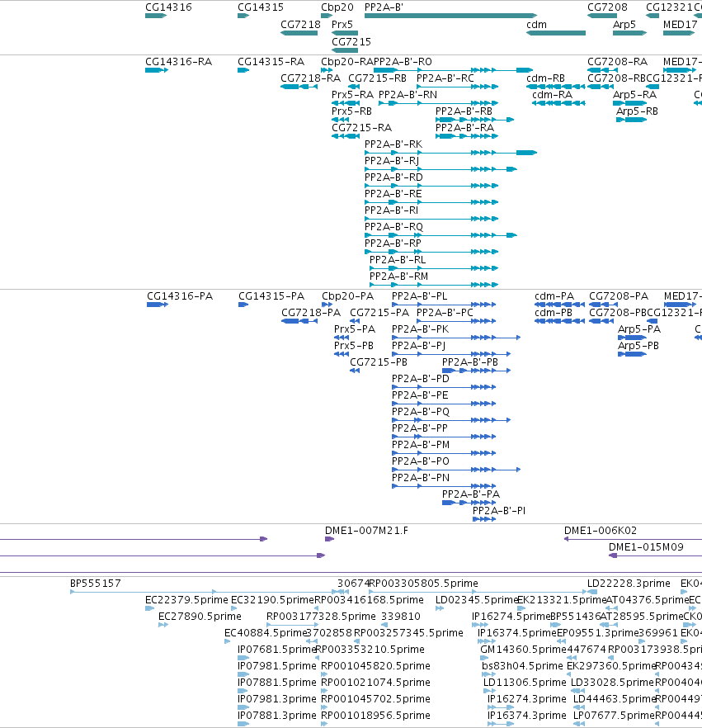Select transcript cdm-RA
Viewport: 702px width, 728px height.
[558, 103]
